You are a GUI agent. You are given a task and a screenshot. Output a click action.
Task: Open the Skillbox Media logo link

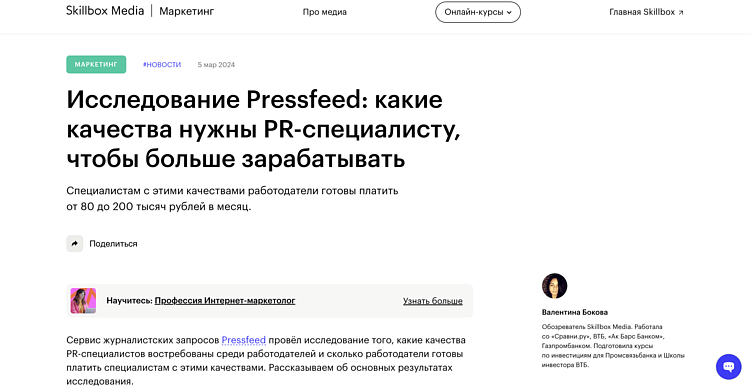pos(105,11)
